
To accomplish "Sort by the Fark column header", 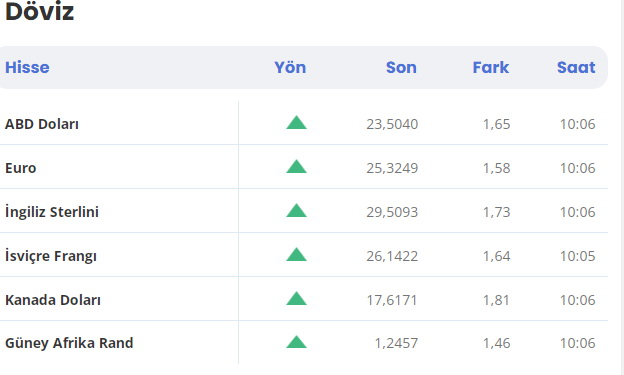I will [491, 67].
